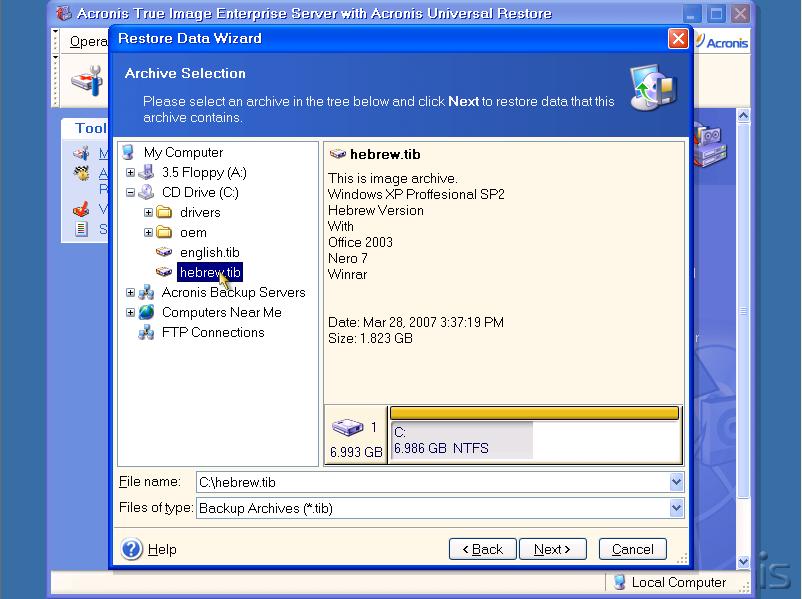This screenshot has width=802, height=599.
Task: Open the Files of type dropdown
Action: coord(676,508)
